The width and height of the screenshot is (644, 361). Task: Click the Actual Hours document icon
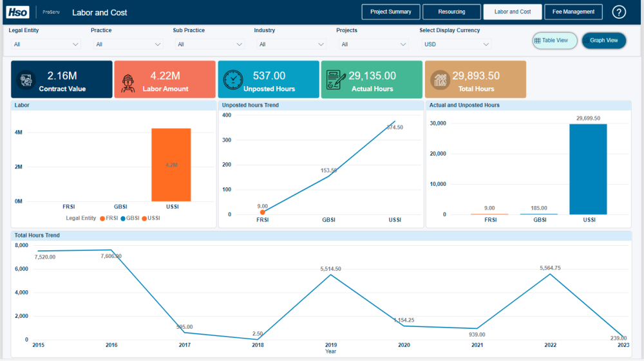pyautogui.click(x=335, y=80)
